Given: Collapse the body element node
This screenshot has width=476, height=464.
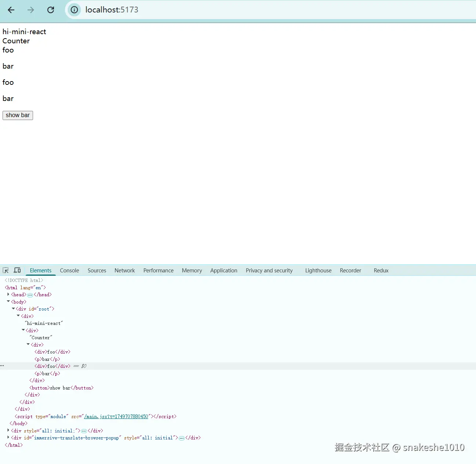Looking at the screenshot, I should pyautogui.click(x=8, y=301).
